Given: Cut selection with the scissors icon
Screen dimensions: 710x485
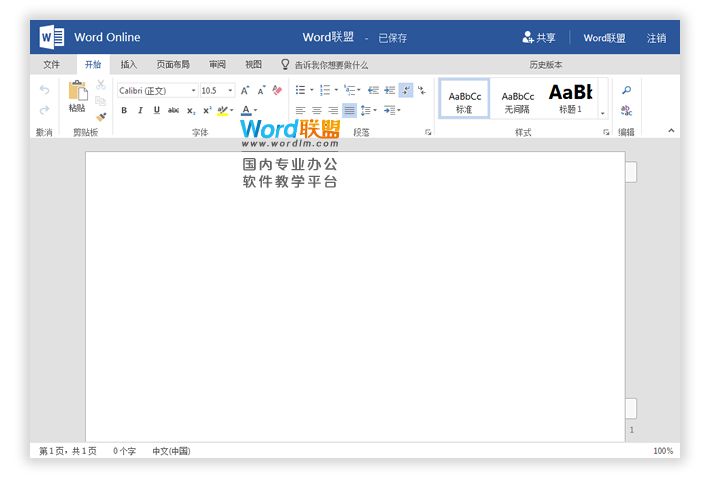Looking at the screenshot, I should click(x=101, y=85).
